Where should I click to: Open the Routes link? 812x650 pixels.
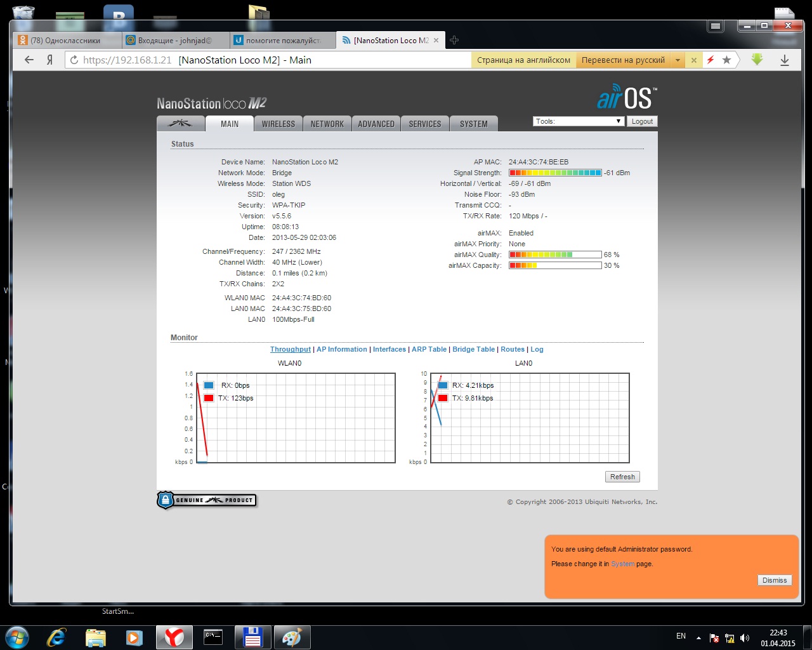tap(513, 349)
